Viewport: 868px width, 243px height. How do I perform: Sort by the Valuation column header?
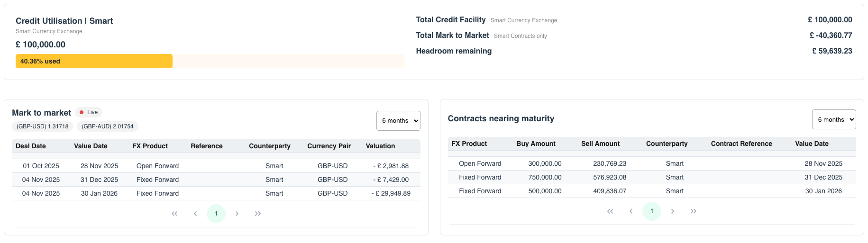(380, 146)
